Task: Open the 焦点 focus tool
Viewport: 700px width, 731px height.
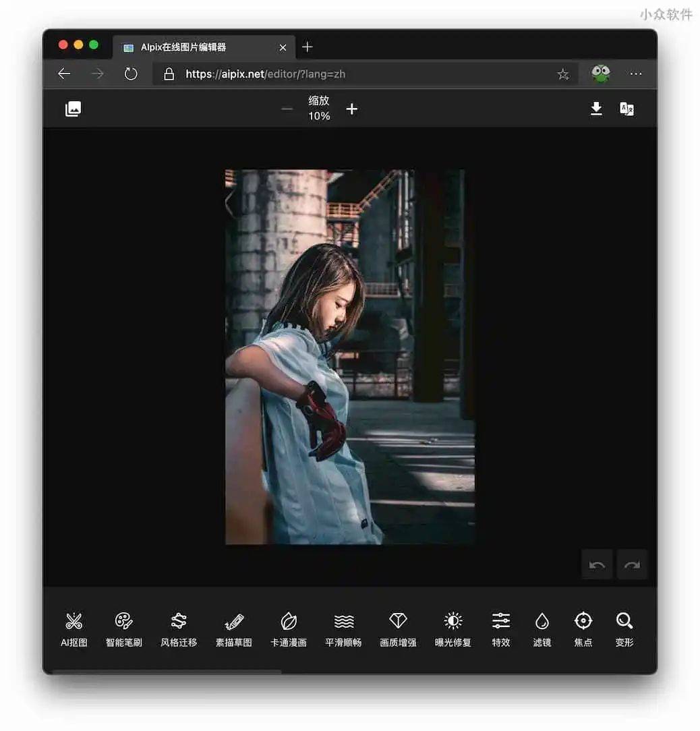Action: click(x=583, y=629)
